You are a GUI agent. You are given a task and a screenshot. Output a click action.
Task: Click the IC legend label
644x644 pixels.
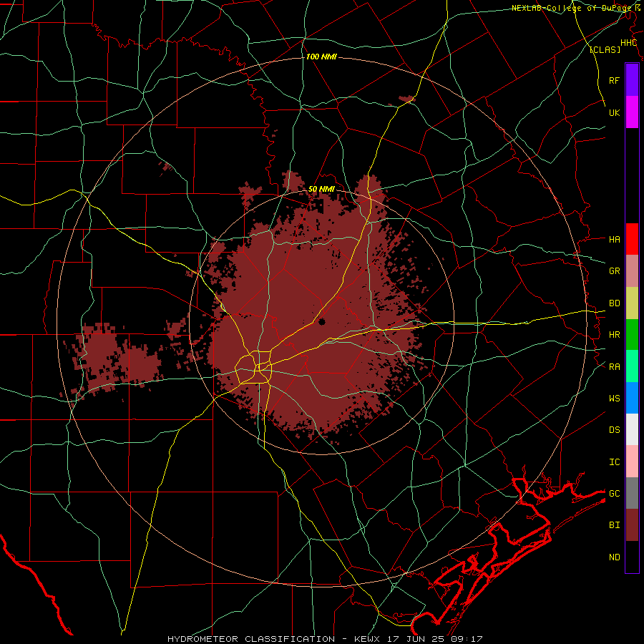[x=614, y=462]
